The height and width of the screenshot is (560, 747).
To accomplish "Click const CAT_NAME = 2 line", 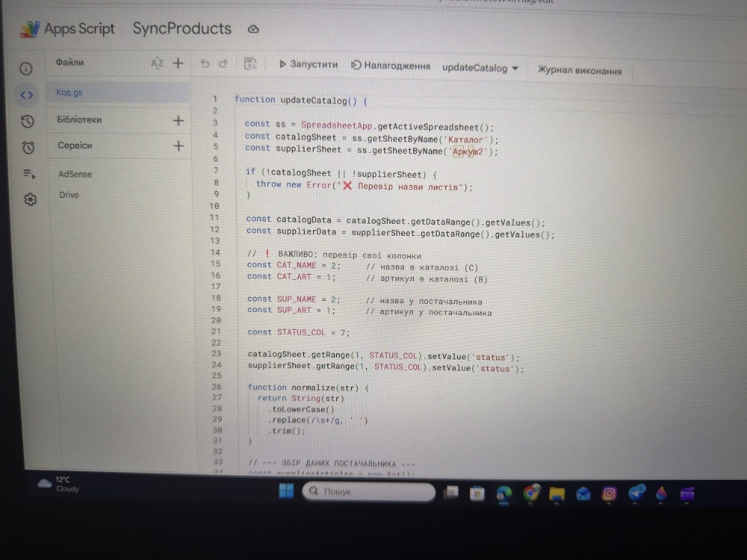I will (294, 265).
